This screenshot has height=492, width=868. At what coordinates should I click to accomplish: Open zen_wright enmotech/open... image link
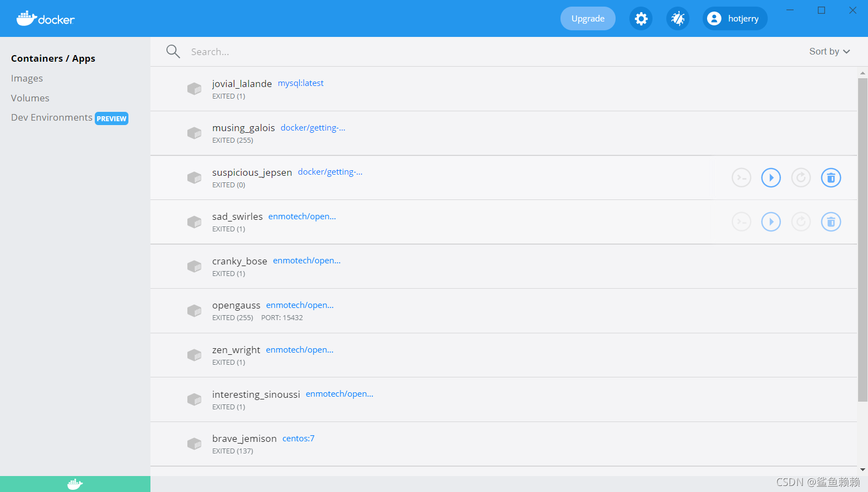click(x=300, y=350)
